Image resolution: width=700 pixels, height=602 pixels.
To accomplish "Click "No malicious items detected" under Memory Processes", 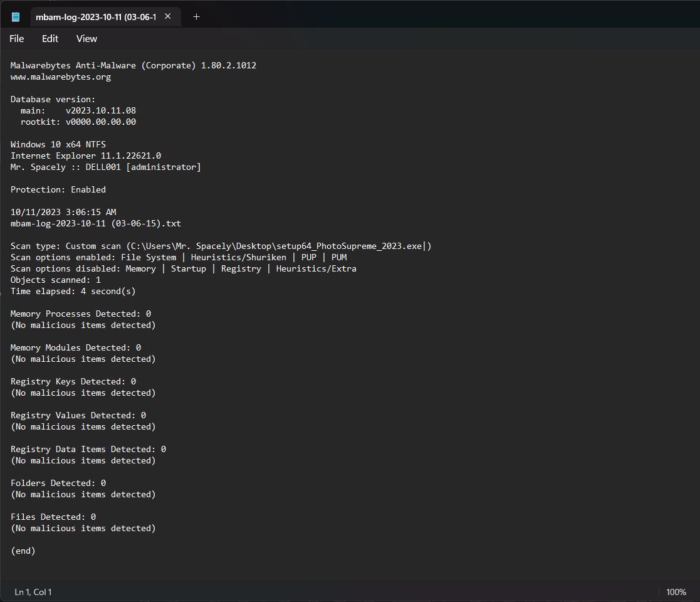I will (x=83, y=325).
